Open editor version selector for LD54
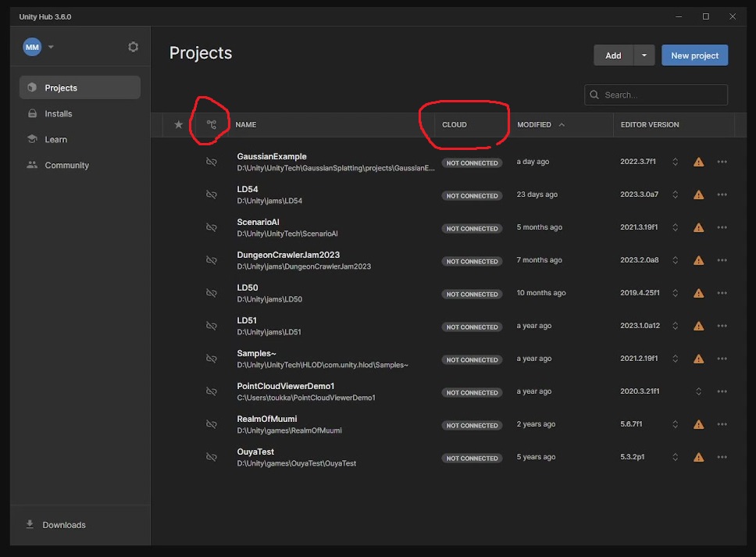Viewport: 756px width, 557px height. tap(675, 195)
